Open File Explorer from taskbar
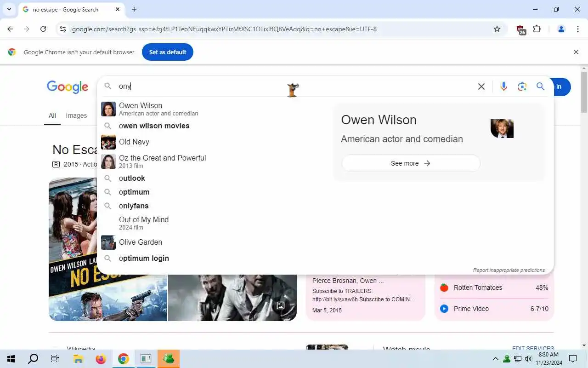The width and height of the screenshot is (588, 368). point(78,359)
